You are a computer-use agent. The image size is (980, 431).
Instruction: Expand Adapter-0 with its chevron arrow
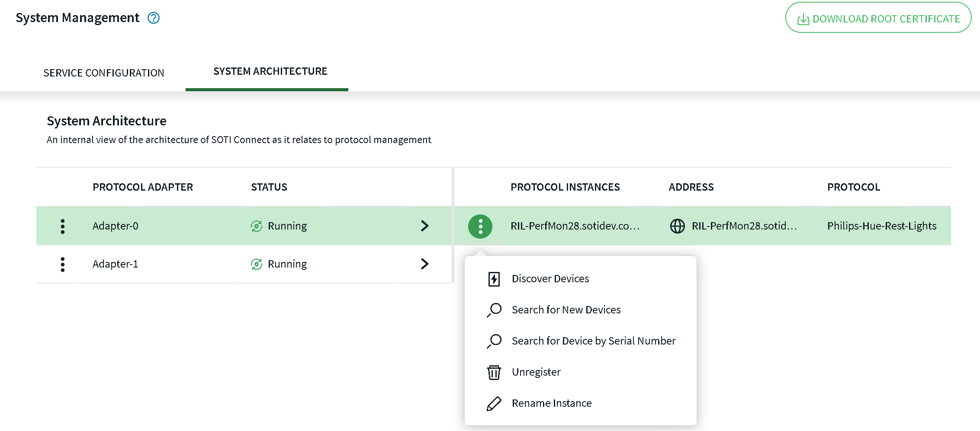click(425, 226)
